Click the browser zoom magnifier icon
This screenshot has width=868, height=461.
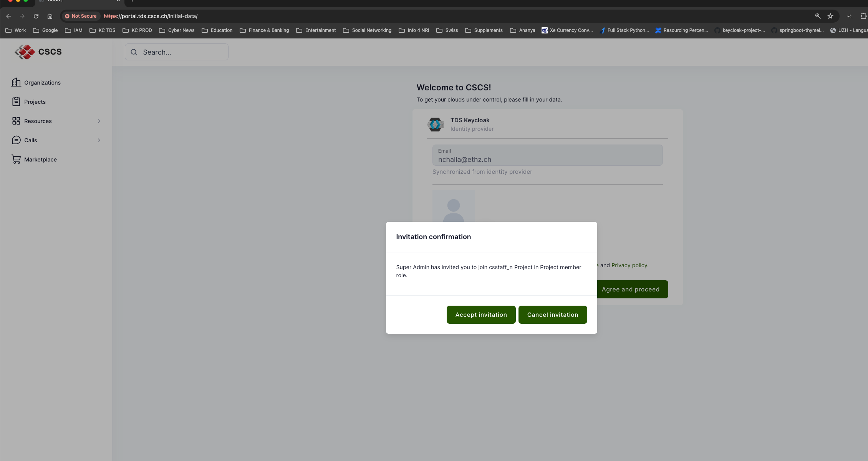coord(818,16)
